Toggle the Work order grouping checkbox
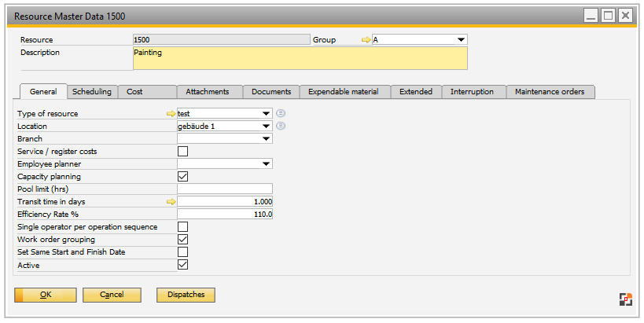 183,239
